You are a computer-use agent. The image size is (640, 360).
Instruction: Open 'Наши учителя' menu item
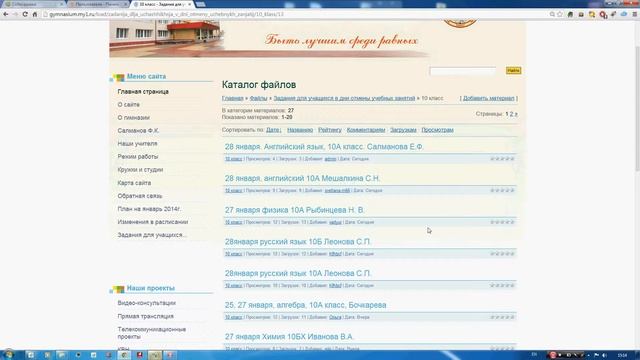pos(137,144)
